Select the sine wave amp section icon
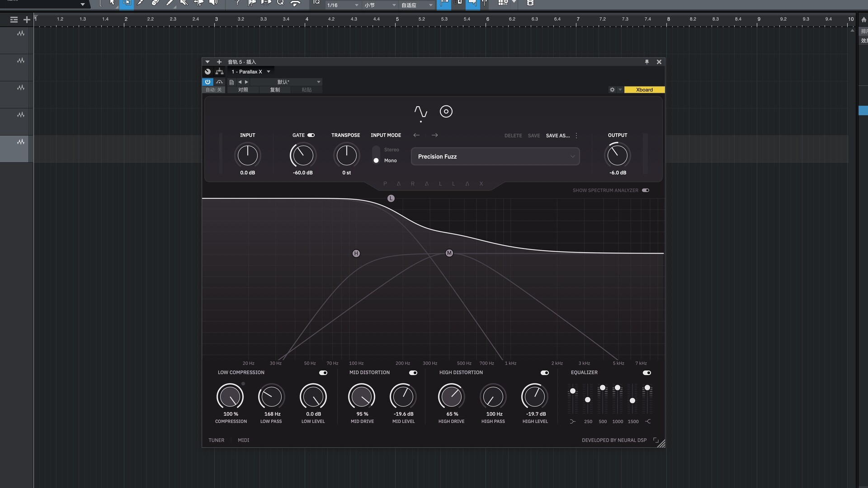This screenshot has height=488, width=868. (x=420, y=112)
